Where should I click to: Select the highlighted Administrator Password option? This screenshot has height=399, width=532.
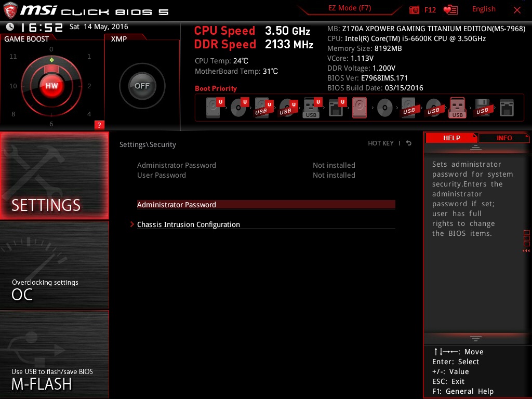[x=266, y=205]
